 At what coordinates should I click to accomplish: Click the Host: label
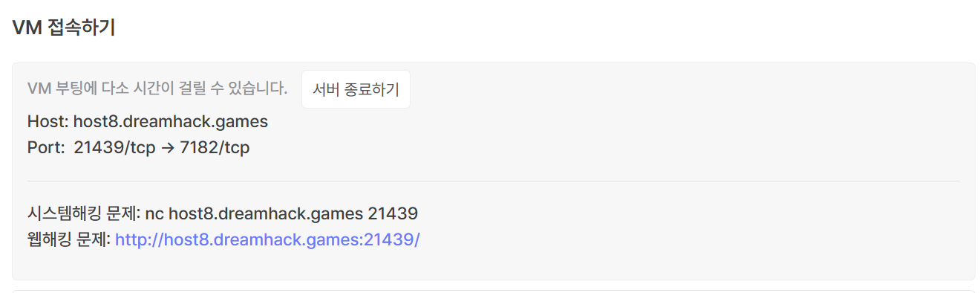[x=48, y=121]
